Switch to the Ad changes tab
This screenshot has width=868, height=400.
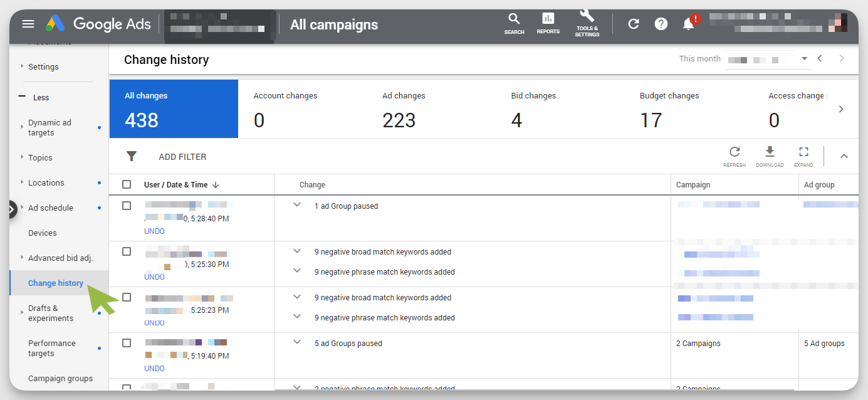(x=404, y=108)
